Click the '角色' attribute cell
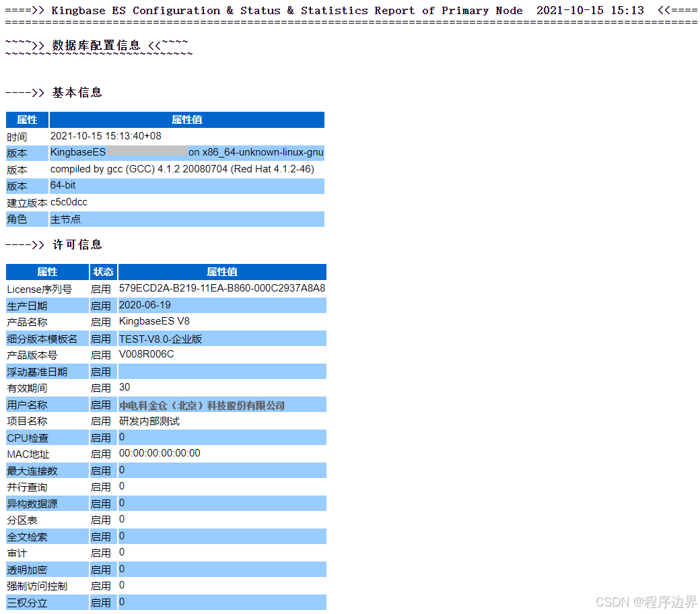This screenshot has height=614, width=700. tap(27, 219)
